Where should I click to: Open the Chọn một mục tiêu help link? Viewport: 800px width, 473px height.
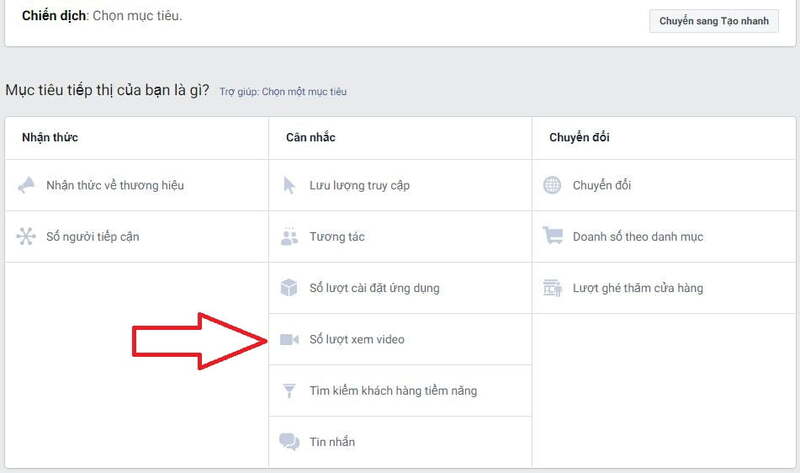pyautogui.click(x=304, y=92)
